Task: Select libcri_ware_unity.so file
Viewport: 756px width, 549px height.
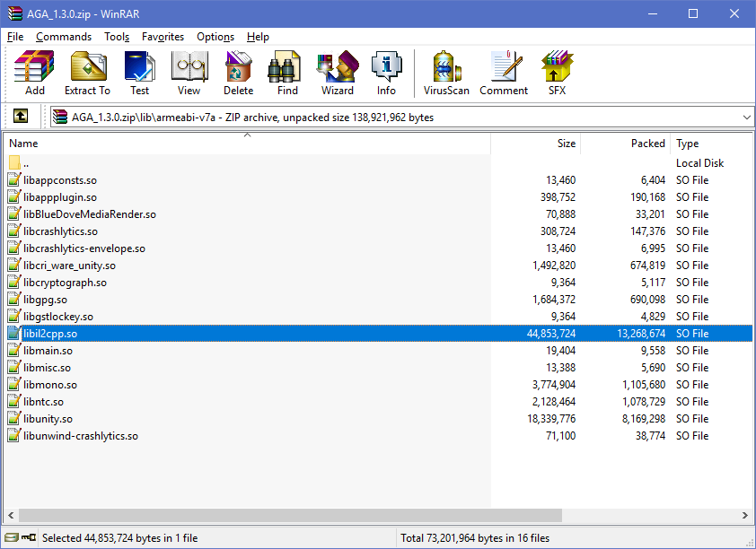Action: (69, 265)
